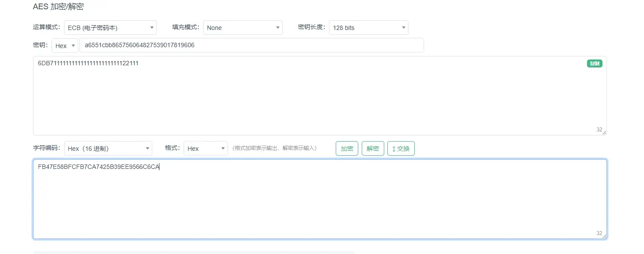Click the 交换 swap arrows button
This screenshot has height=254, width=644.
(401, 149)
